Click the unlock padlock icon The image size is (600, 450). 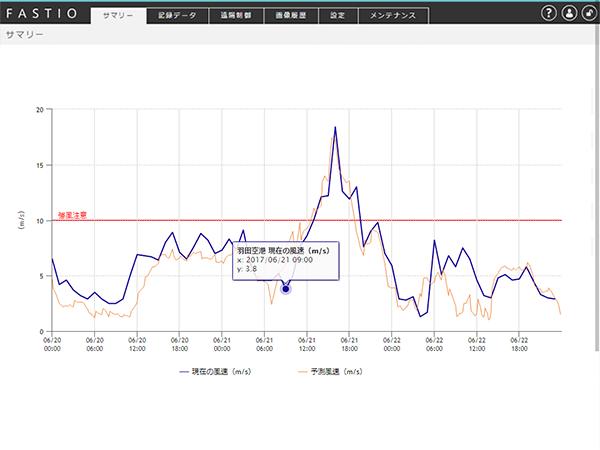[x=588, y=13]
